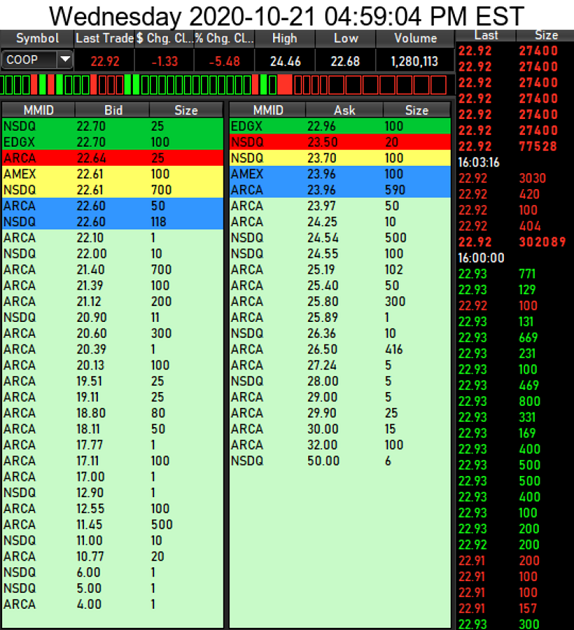Click the High column header
This screenshot has width=574, height=630.
pos(285,39)
